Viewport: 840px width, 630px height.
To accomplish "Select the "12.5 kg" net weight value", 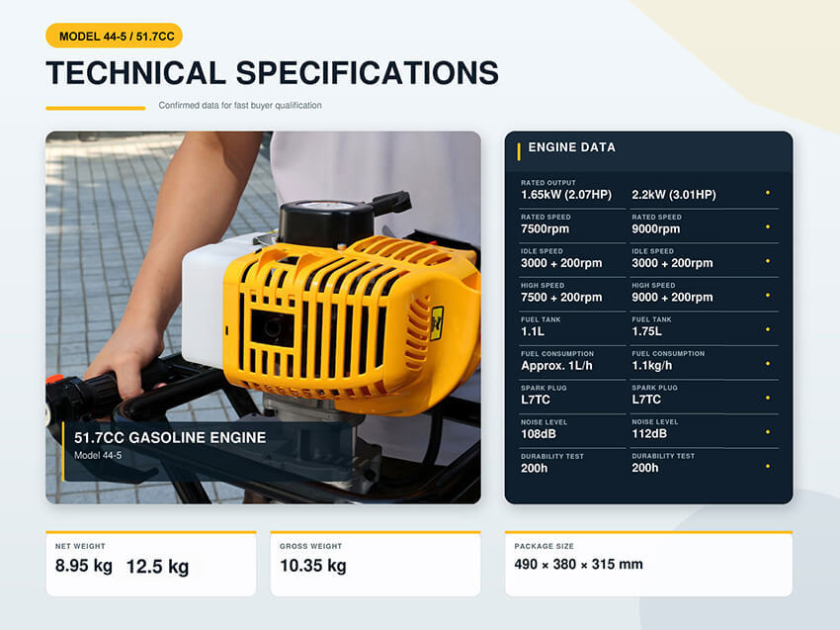I will [x=157, y=567].
